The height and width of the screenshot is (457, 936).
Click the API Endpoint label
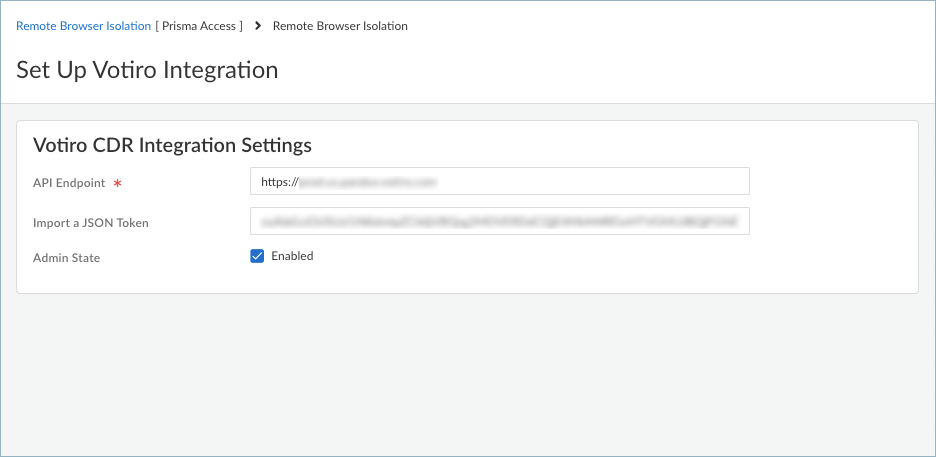coord(69,183)
